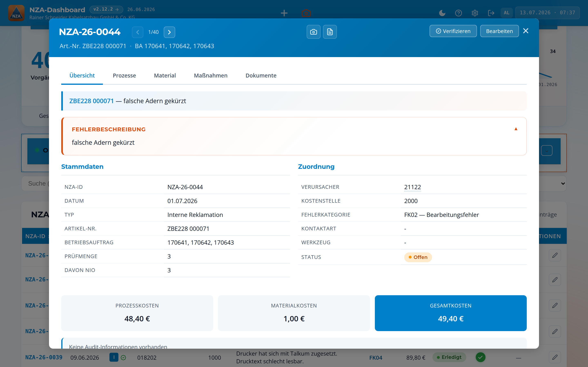Viewport: 588px width, 367px height.
Task: Edit row NZA-26-0039 with pencil icon
Action: (555, 357)
